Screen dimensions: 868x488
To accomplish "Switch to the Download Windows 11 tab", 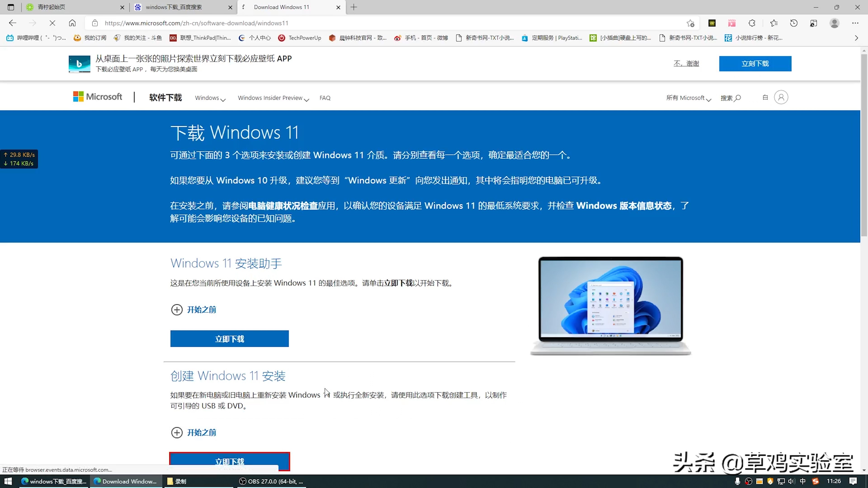I will [x=282, y=7].
